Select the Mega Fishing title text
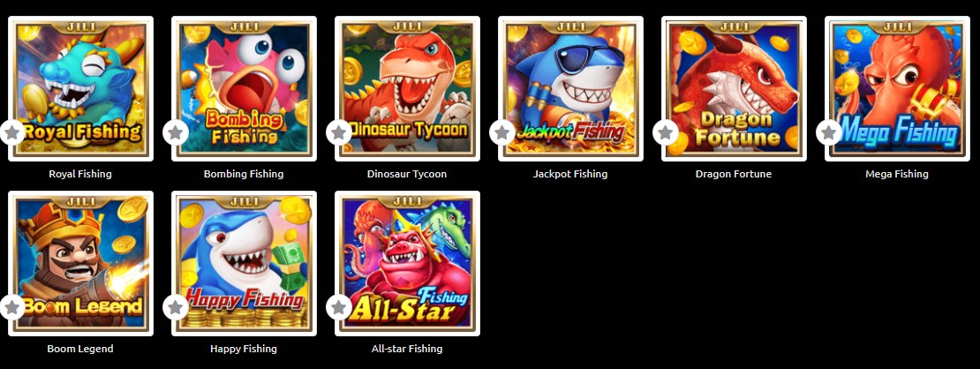This screenshot has width=980, height=369. (897, 174)
